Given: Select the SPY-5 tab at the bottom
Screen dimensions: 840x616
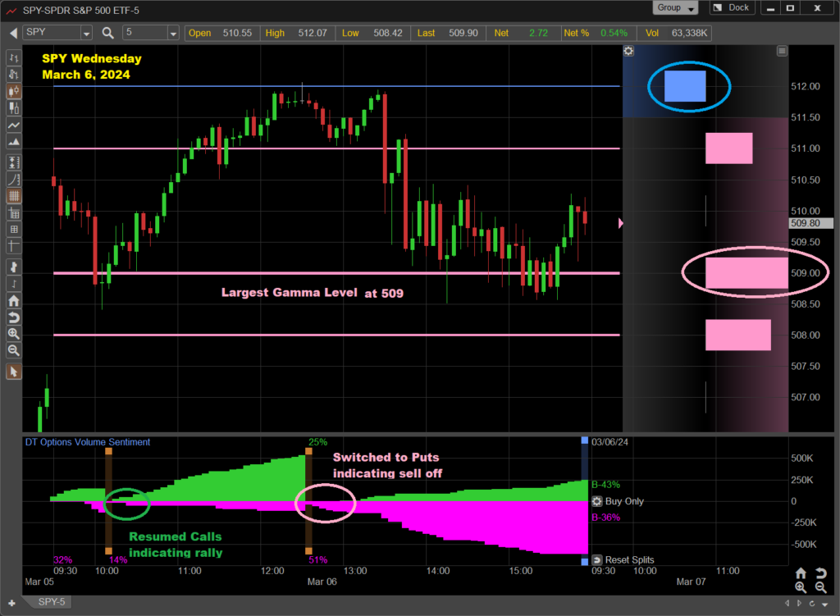Looking at the screenshot, I should (x=49, y=603).
